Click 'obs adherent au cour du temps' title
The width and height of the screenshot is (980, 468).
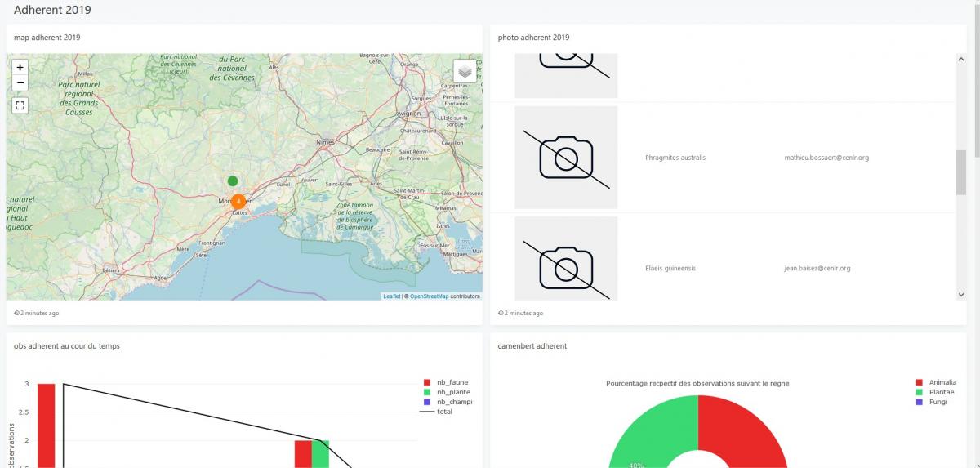pos(67,346)
